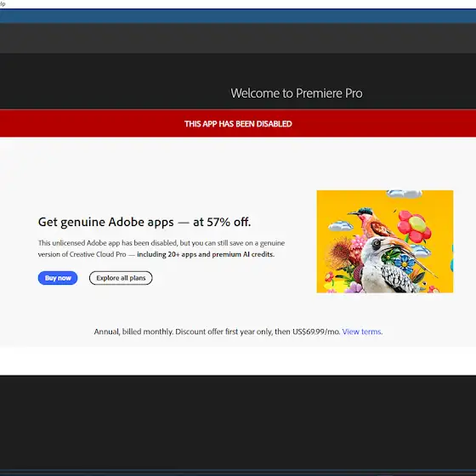This screenshot has width=476, height=476.
Task: Click the red THIS APP HAS BEEN DISABLED banner
Action: (x=238, y=123)
